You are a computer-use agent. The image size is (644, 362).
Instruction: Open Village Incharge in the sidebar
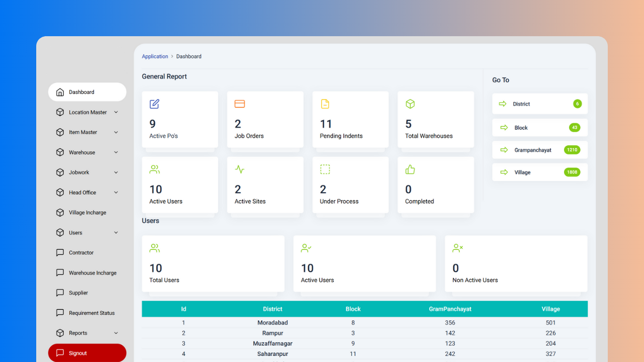(87, 213)
